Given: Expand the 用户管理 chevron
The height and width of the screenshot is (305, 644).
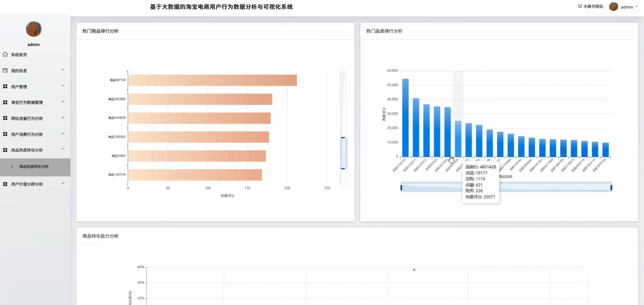Looking at the screenshot, I should pyautogui.click(x=63, y=86).
